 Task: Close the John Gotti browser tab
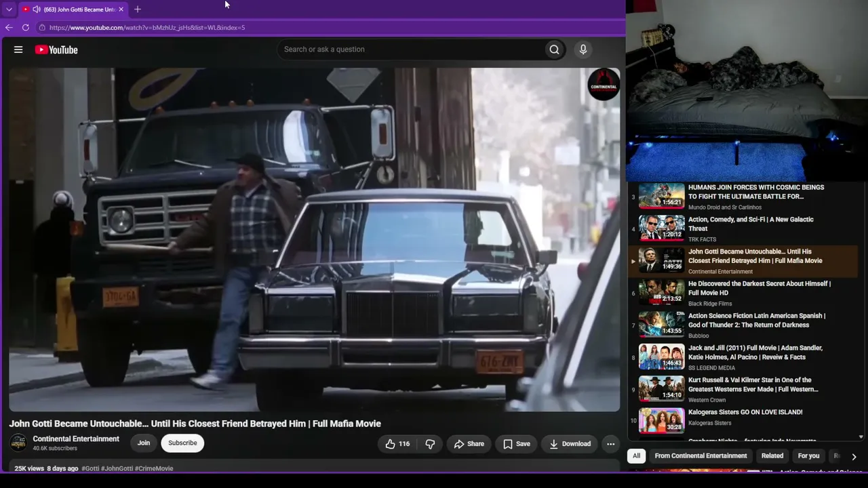click(x=121, y=9)
